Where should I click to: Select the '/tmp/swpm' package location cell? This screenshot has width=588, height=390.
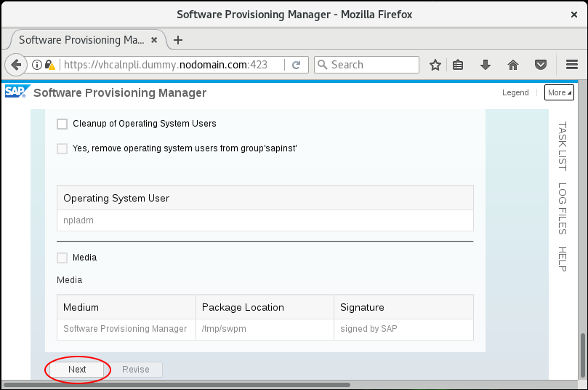click(265, 329)
